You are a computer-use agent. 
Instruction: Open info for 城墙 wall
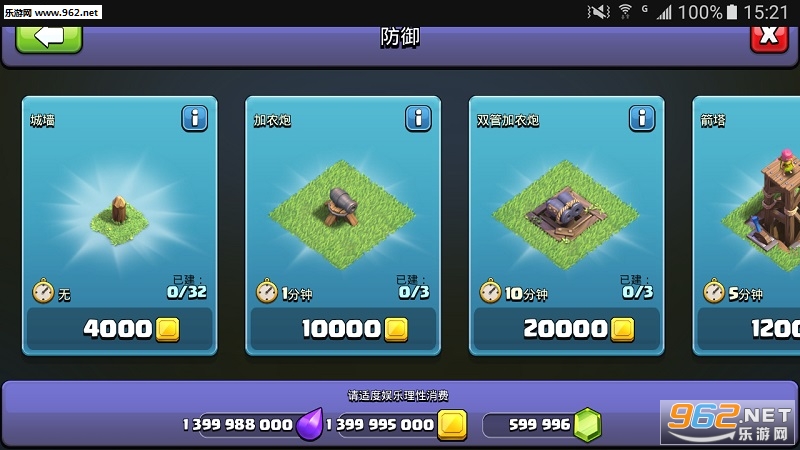[x=194, y=118]
